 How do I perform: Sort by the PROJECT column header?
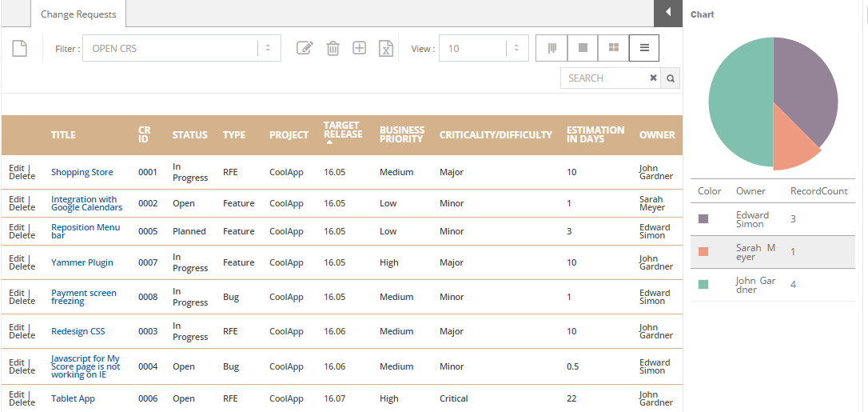[289, 135]
